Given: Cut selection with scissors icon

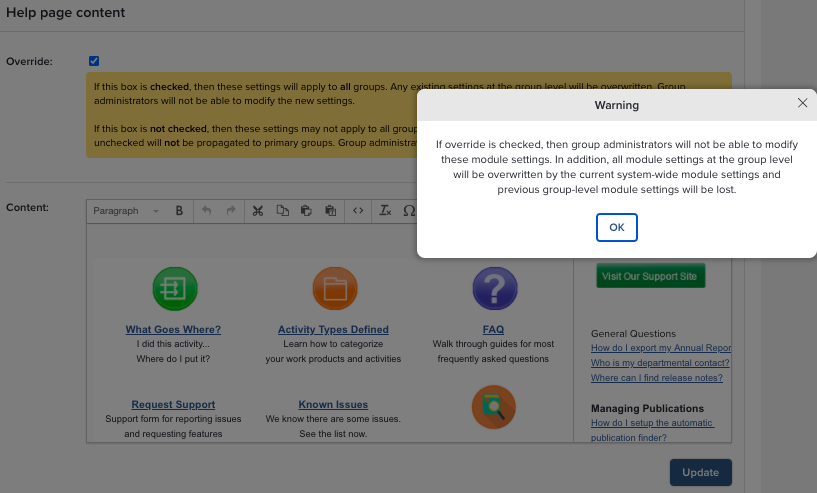Looking at the screenshot, I should coord(258,211).
